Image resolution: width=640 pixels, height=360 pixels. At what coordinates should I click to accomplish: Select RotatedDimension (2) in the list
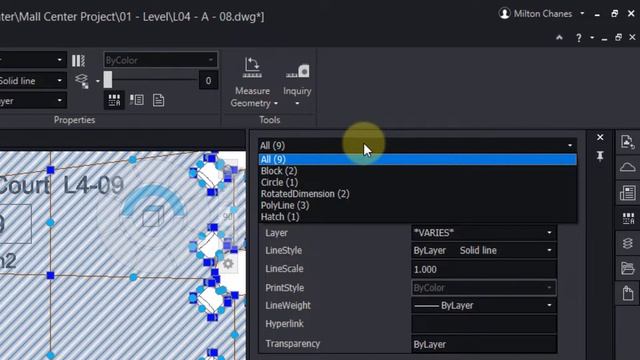pyautogui.click(x=417, y=194)
